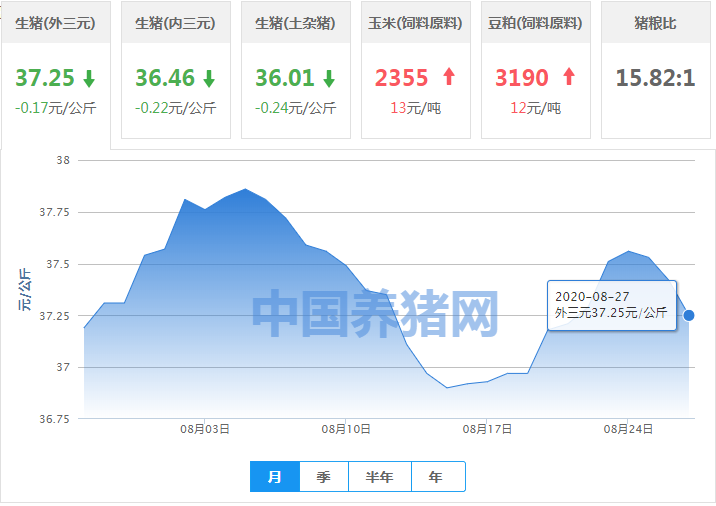716x506 pixels.
Task: Switch to 豆粕(饲料原料) tab
Action: point(535,23)
